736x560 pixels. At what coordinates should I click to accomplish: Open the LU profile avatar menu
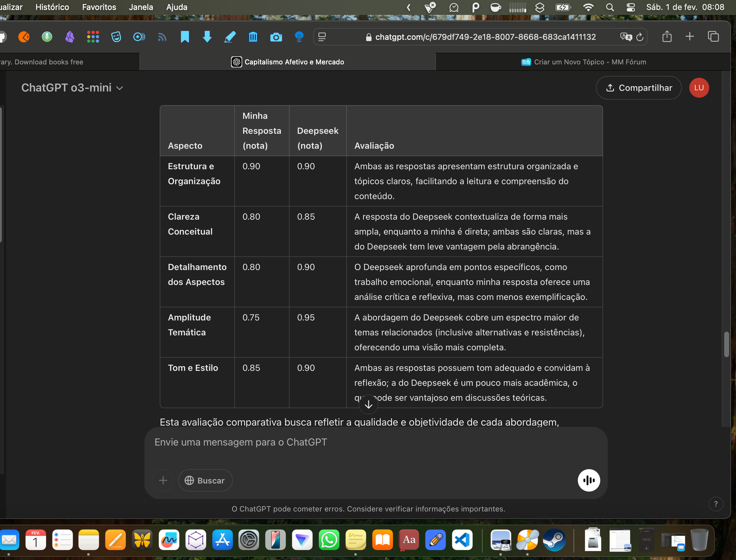tap(699, 88)
